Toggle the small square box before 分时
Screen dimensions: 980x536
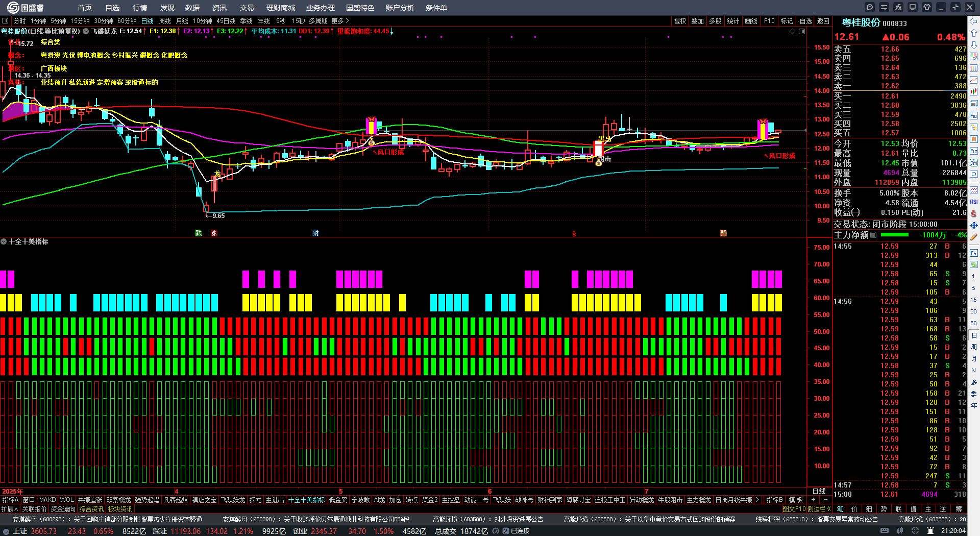(x=5, y=21)
